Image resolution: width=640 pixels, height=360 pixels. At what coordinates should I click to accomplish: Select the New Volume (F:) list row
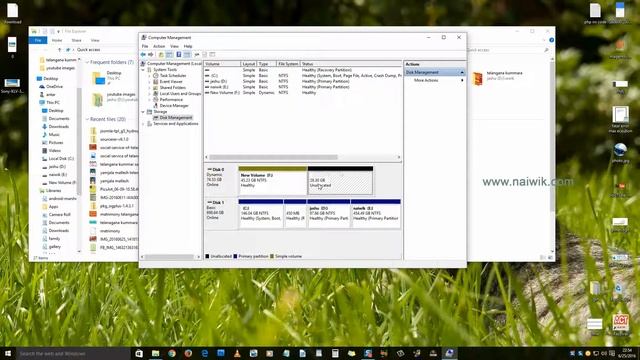[303, 93]
